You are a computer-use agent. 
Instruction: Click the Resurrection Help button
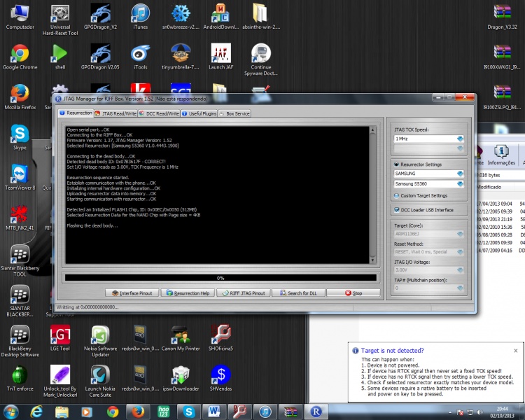[188, 293]
